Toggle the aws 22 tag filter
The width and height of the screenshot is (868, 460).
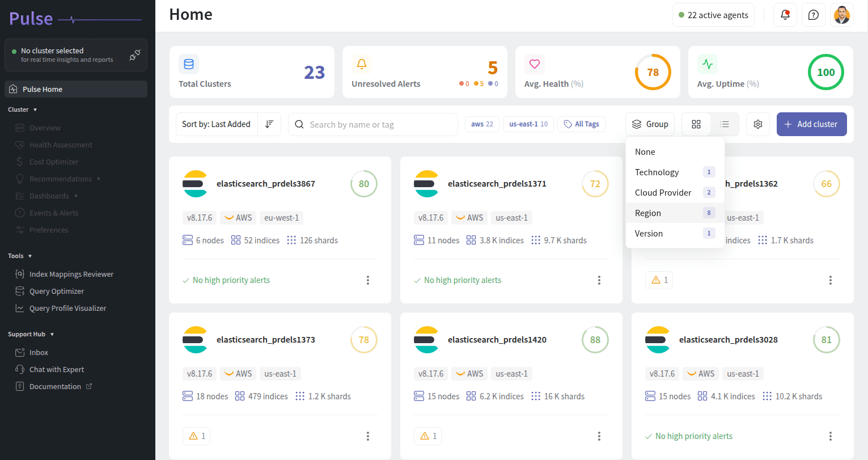pos(482,124)
